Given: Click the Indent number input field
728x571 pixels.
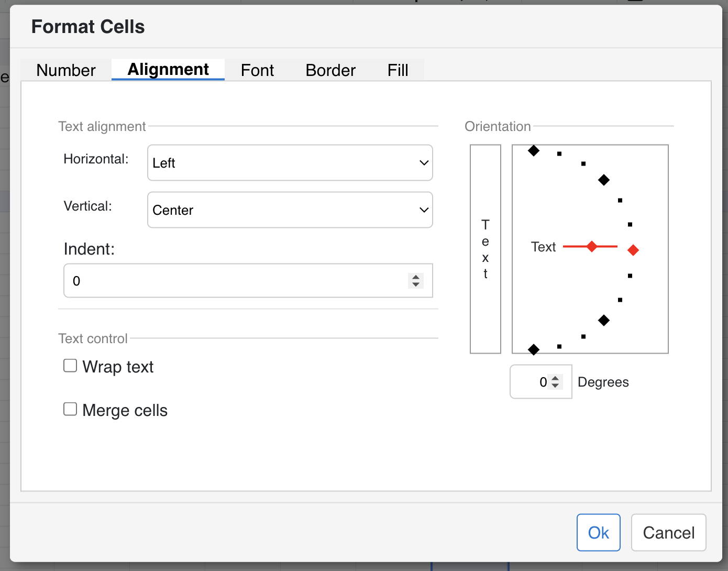Looking at the screenshot, I should point(236,281).
